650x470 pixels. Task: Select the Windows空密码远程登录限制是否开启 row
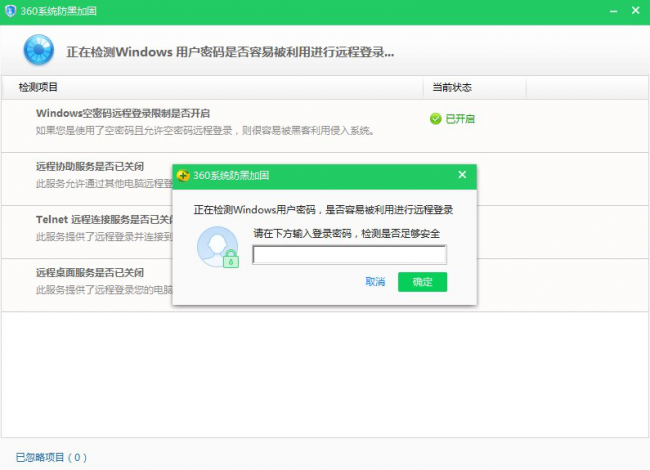pos(325,126)
